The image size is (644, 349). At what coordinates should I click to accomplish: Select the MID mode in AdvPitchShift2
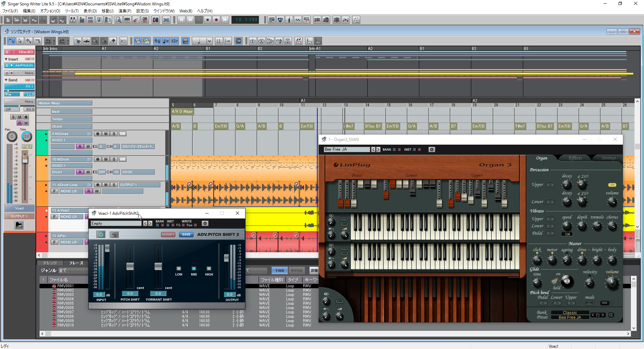194,268
